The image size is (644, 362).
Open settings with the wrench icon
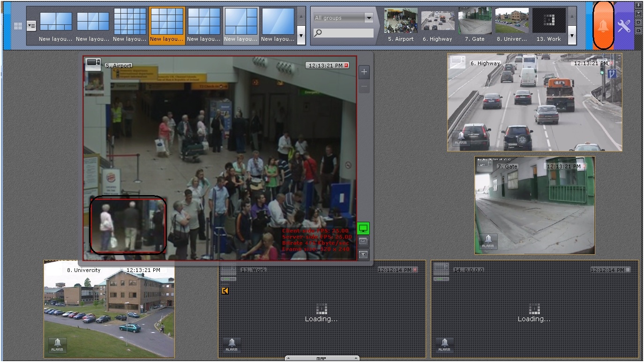tap(624, 26)
